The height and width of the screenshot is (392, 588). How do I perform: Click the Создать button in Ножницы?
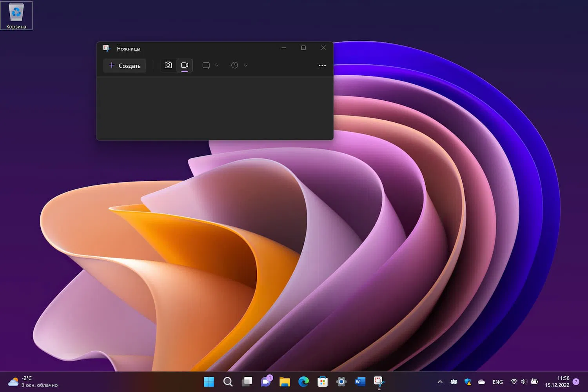125,65
